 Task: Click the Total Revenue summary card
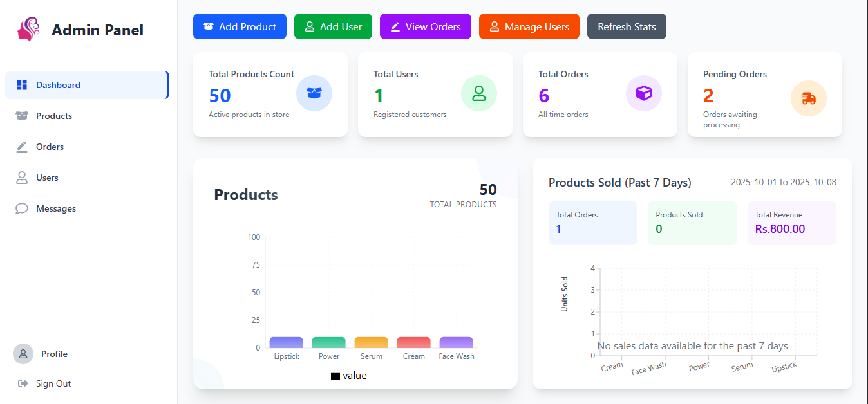pos(792,223)
